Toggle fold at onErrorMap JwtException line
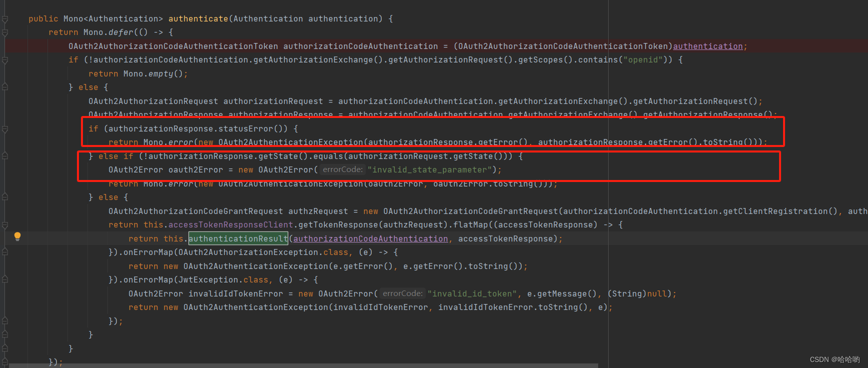 [5, 280]
